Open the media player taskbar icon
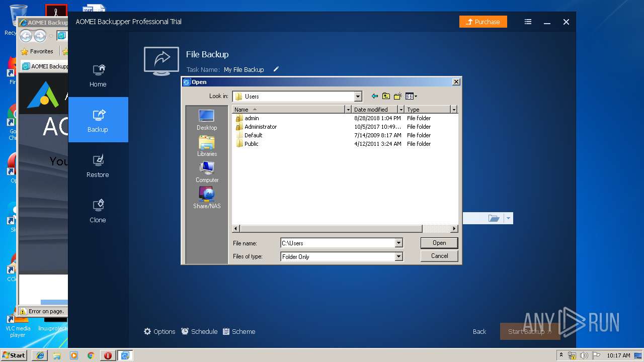The image size is (644, 362). 74,355
